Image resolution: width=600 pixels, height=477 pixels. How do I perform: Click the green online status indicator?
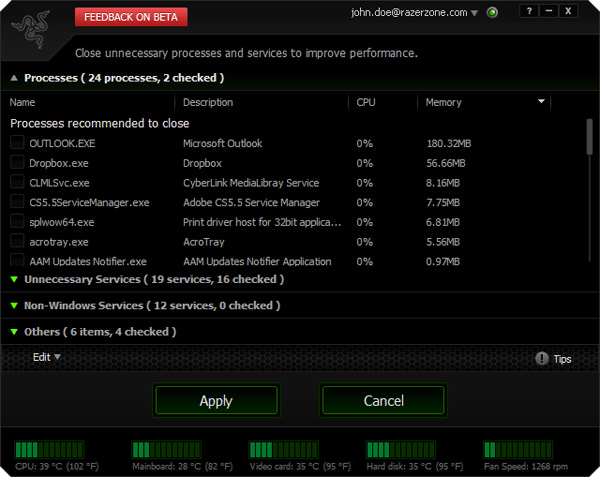pos(493,13)
